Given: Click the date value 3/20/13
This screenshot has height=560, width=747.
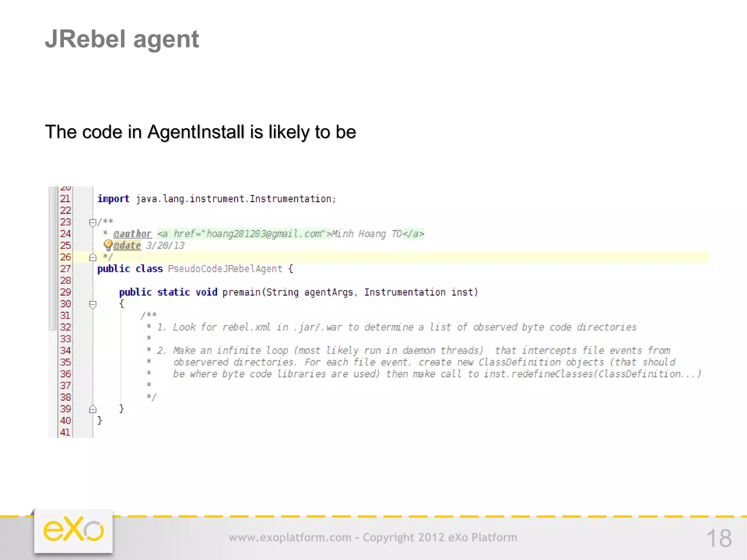Looking at the screenshot, I should [x=165, y=245].
